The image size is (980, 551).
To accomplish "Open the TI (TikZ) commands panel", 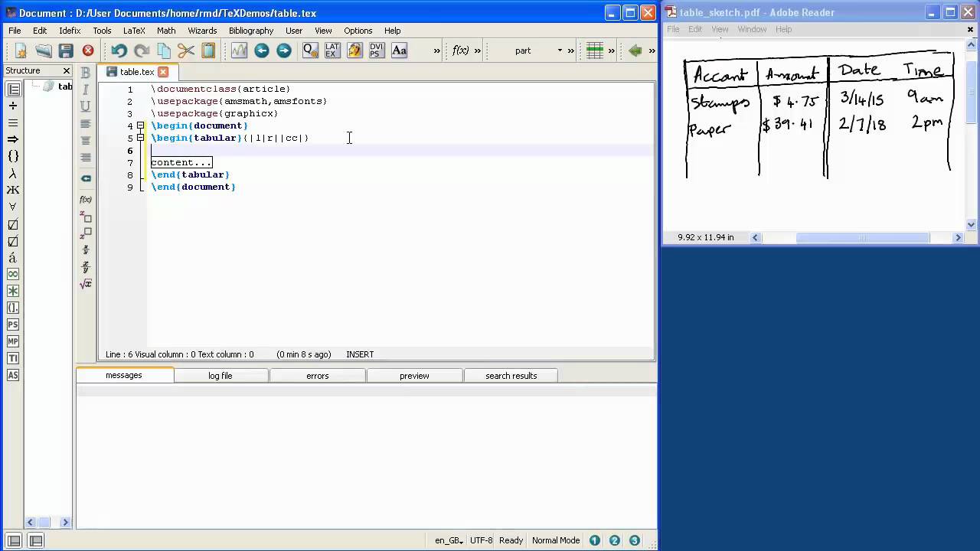I will click(13, 358).
